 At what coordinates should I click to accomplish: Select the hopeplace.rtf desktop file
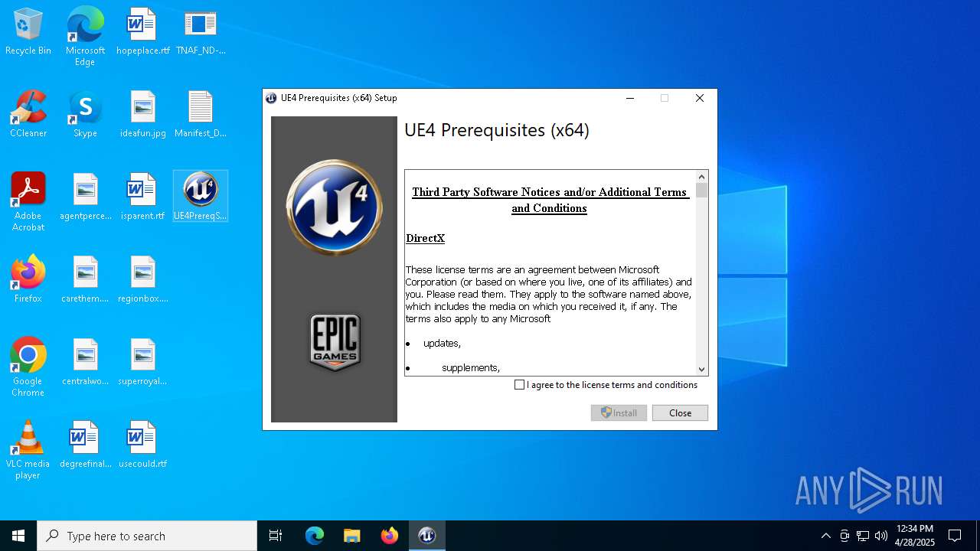coord(142,32)
